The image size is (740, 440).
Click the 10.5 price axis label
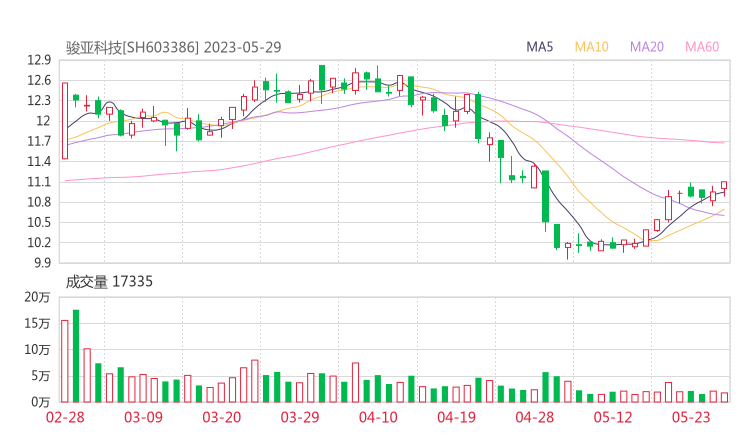coord(39,222)
